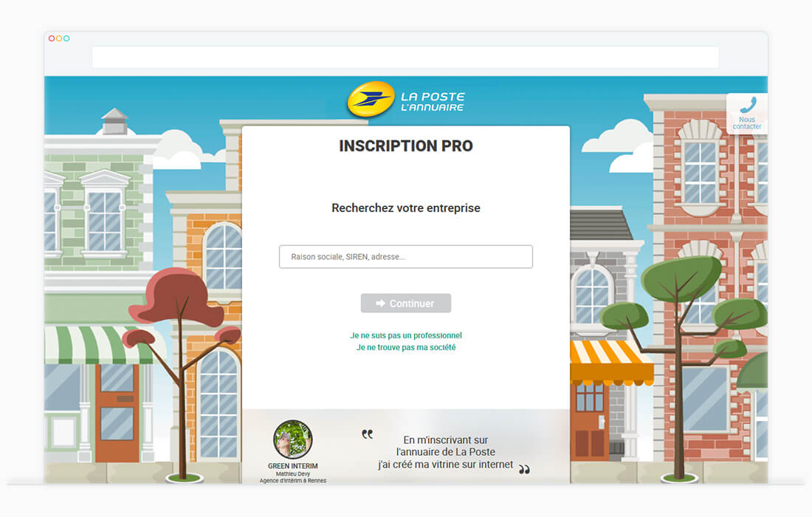Viewport: 812px width, 517px height.
Task: Click the closing quotation mark icon
Action: (524, 469)
